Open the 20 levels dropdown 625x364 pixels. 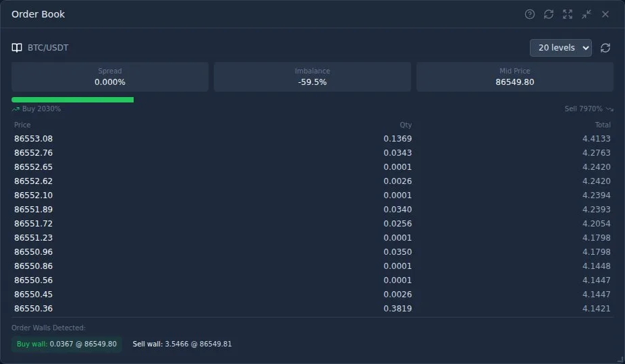click(560, 48)
